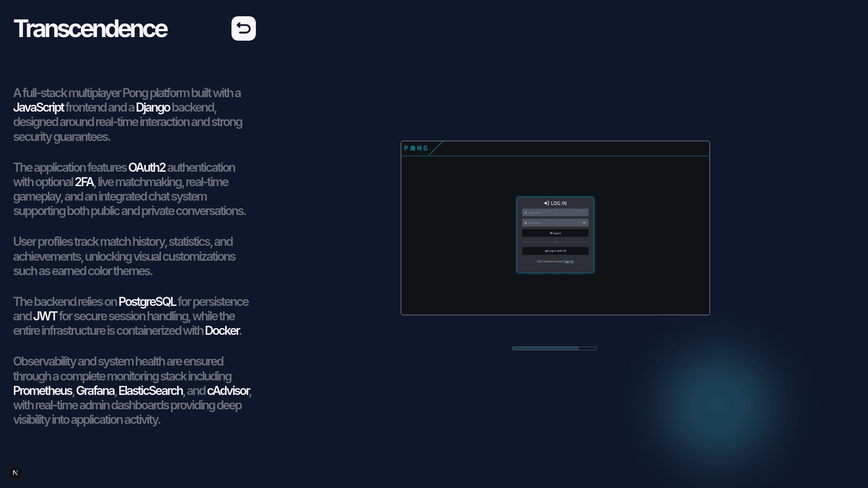Image resolution: width=868 pixels, height=488 pixels.
Task: Click the arrow icon beside the LOG IN heading
Action: point(546,203)
